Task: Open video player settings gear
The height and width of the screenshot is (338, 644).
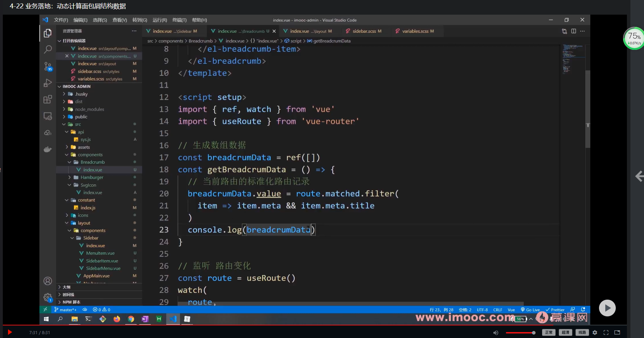Action: coord(595,332)
